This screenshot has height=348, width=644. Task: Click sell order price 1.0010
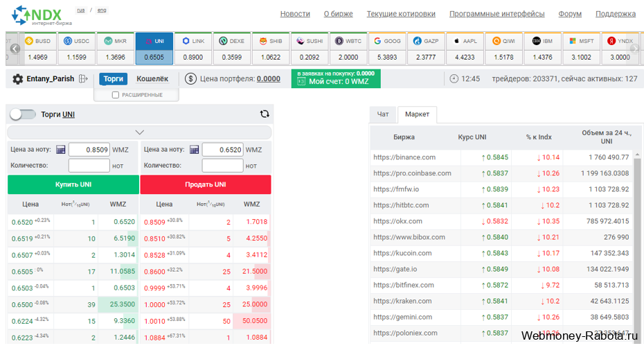154,321
